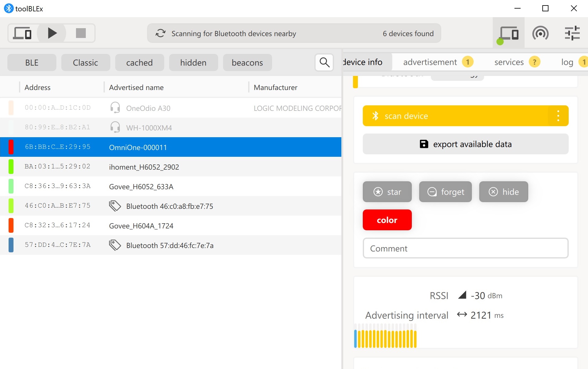588x369 pixels.
Task: Click the services tab question badge
Action: pyautogui.click(x=534, y=62)
